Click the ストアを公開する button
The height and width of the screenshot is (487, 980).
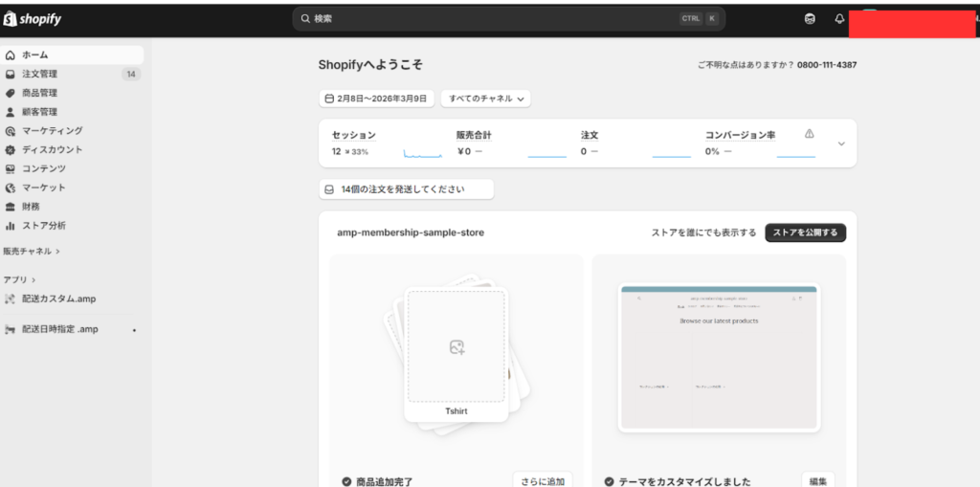click(805, 232)
